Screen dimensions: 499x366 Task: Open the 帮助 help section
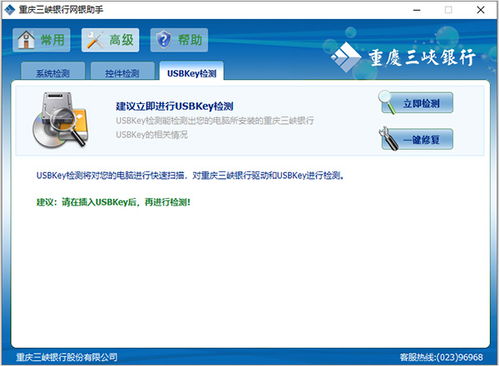click(179, 40)
